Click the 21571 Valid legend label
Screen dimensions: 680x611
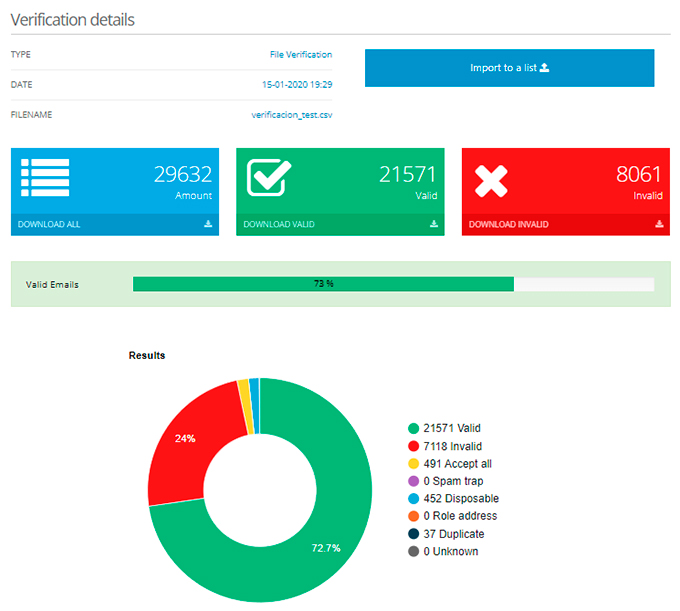coord(452,428)
